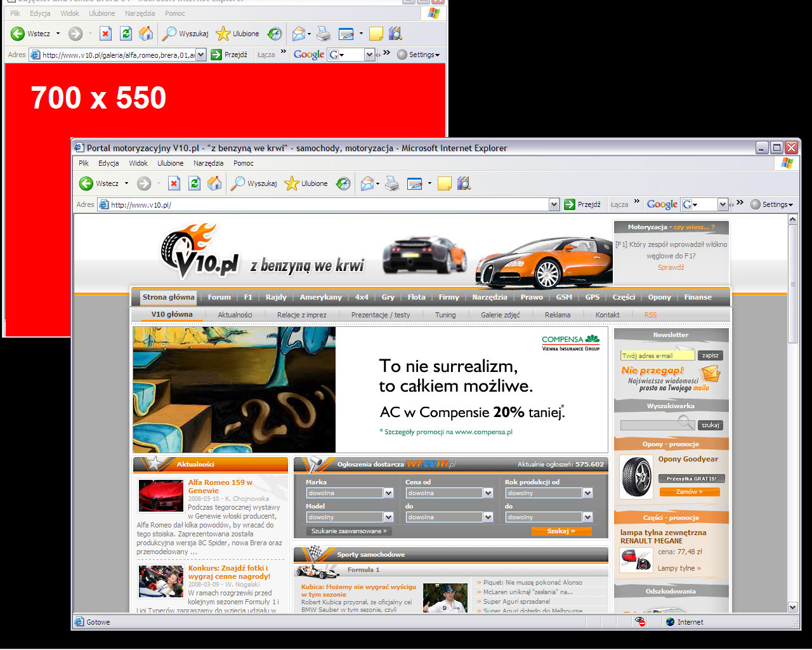Stop page loading in the V10.pl window

click(174, 183)
